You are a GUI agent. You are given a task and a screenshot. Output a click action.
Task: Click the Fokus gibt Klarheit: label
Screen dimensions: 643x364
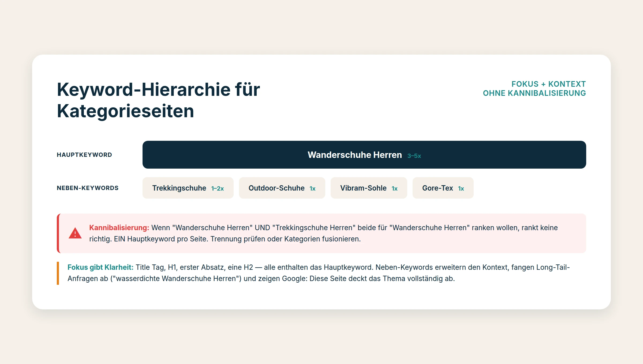100,267
